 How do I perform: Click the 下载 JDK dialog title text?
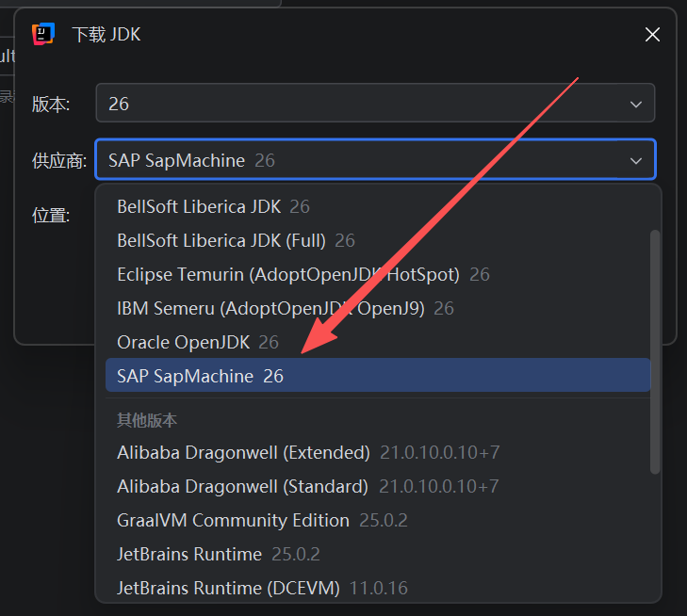point(106,35)
